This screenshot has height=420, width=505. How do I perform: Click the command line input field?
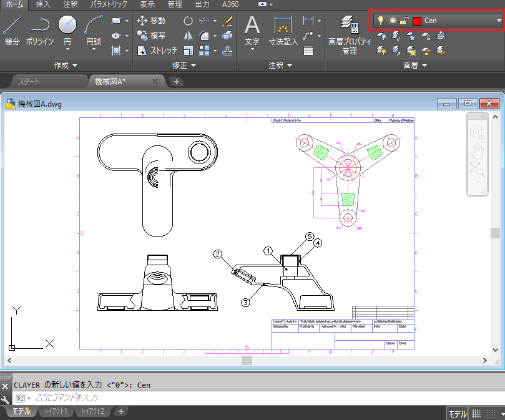pyautogui.click(x=258, y=398)
